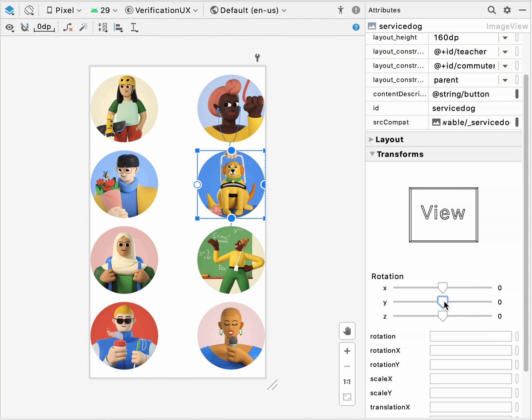Open the VerificationUX theme dropdown
This screenshot has width=532, height=420.
point(161,10)
